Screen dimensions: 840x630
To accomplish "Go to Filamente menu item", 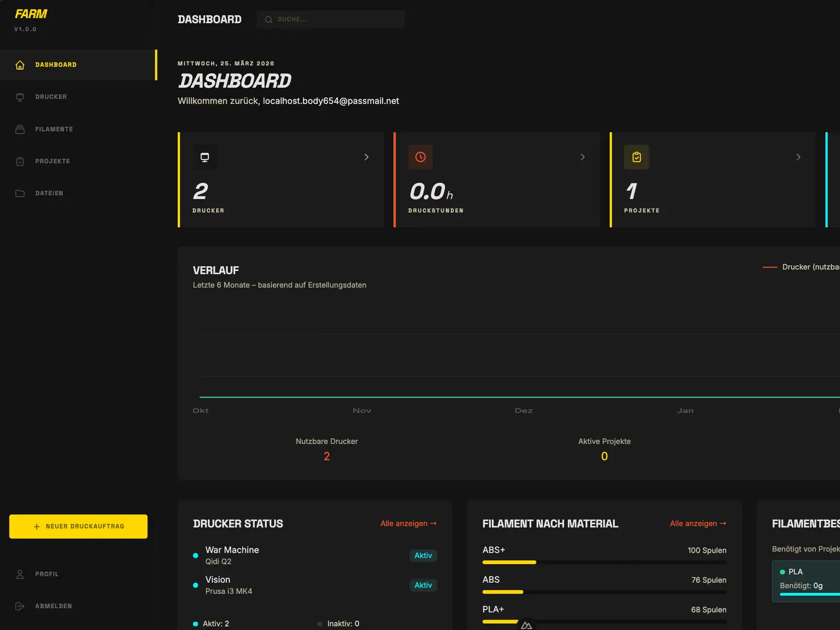I will (x=78, y=129).
